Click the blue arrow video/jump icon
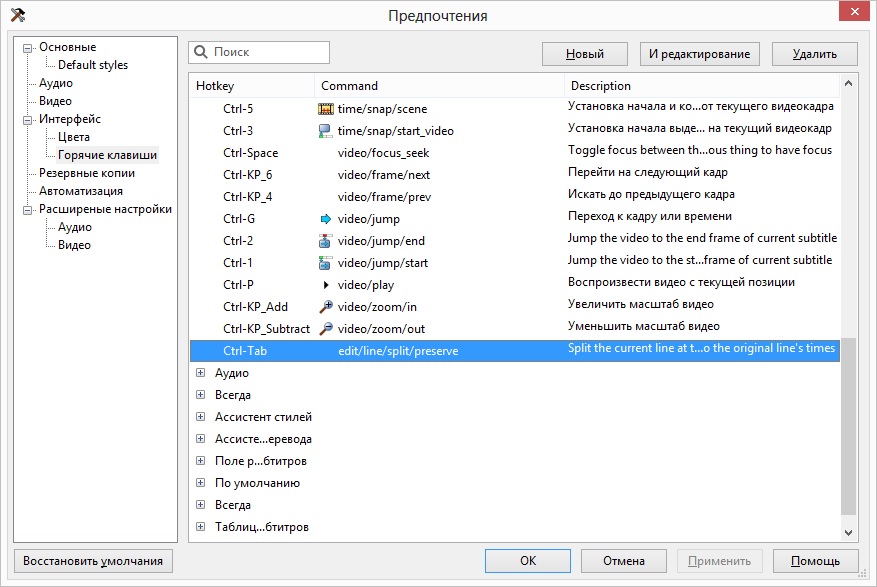 [x=325, y=218]
